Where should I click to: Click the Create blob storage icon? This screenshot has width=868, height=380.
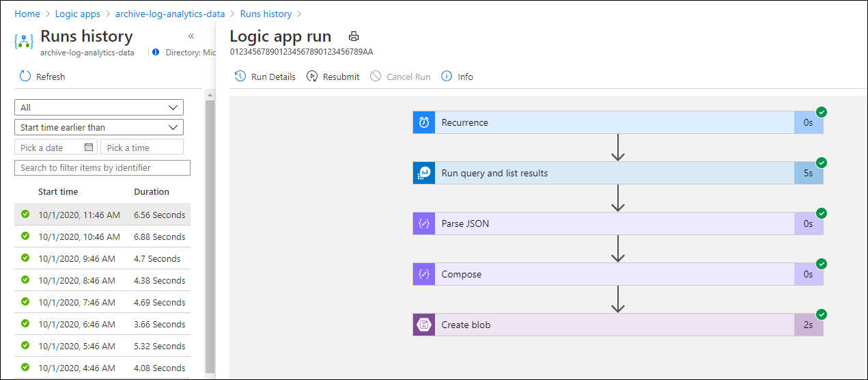click(x=424, y=325)
